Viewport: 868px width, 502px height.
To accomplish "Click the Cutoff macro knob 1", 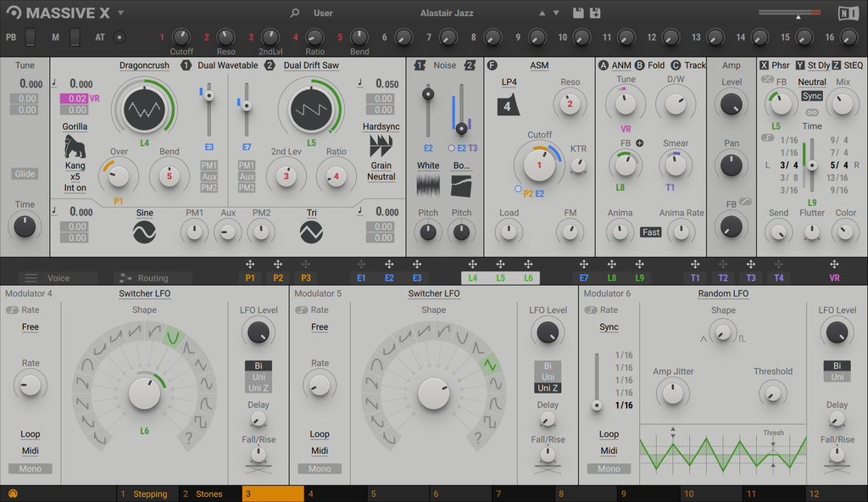I will tap(181, 37).
